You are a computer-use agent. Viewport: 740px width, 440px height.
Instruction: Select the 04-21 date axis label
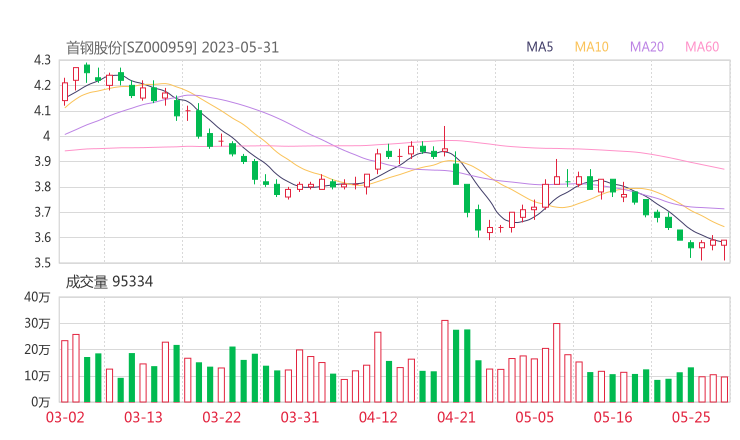pos(456,417)
